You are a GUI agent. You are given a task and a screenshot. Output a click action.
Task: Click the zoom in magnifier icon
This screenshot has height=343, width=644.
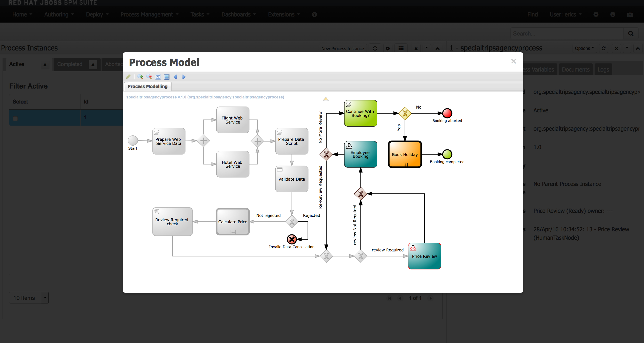[140, 77]
